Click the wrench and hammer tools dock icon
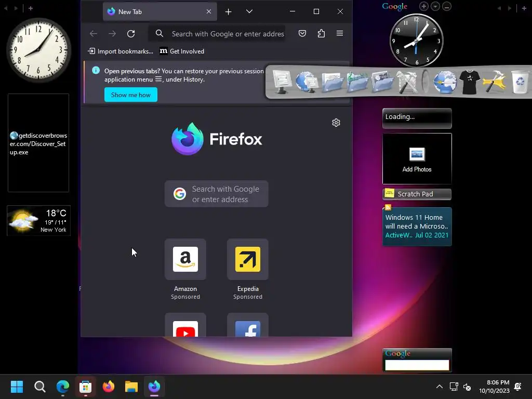This screenshot has height=399, width=532. (407, 82)
